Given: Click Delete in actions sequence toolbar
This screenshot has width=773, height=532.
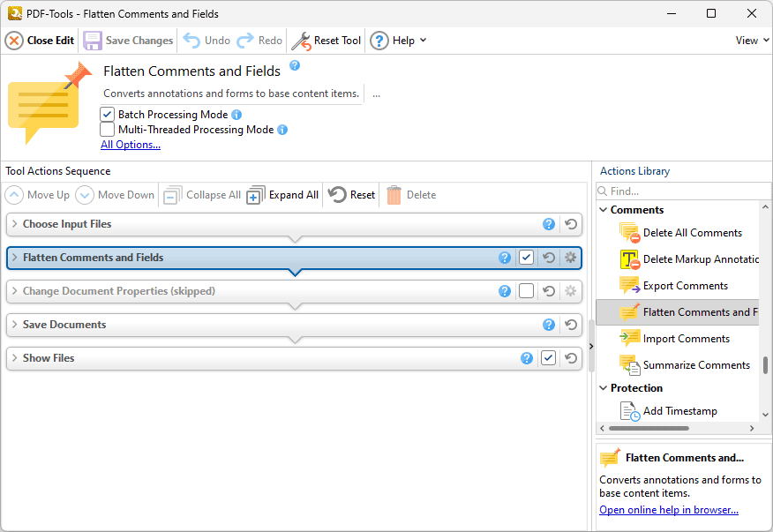Looking at the screenshot, I should click(x=411, y=195).
